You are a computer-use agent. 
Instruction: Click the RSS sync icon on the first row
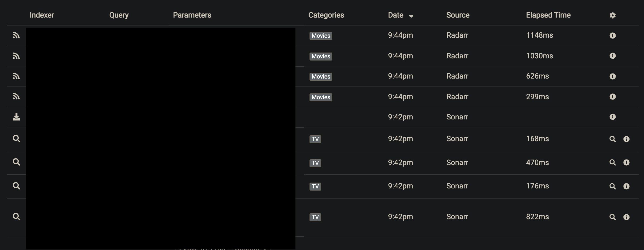16,35
